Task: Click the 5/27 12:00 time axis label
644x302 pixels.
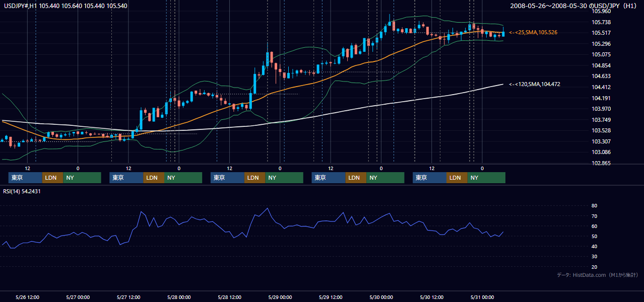Action: [x=128, y=297]
